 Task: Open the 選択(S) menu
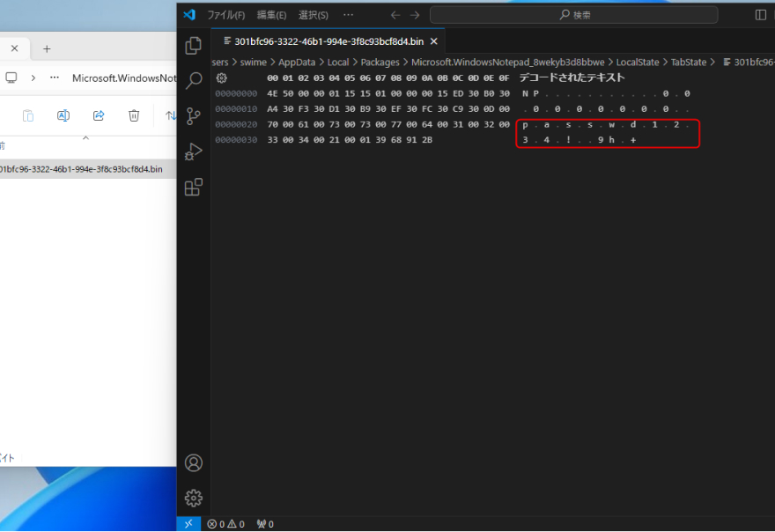[314, 15]
